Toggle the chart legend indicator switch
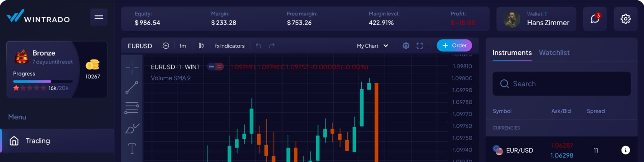Screen dimensions: 644x162 pyautogui.click(x=215, y=67)
